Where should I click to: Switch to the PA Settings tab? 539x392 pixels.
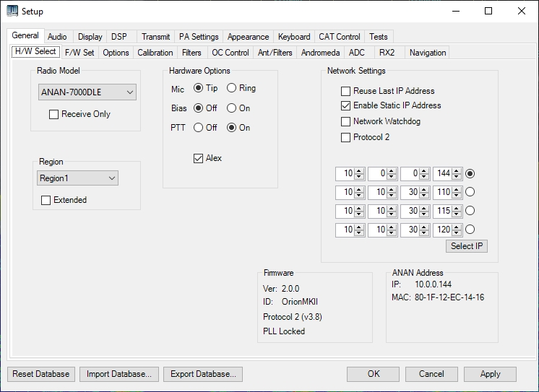[199, 37]
